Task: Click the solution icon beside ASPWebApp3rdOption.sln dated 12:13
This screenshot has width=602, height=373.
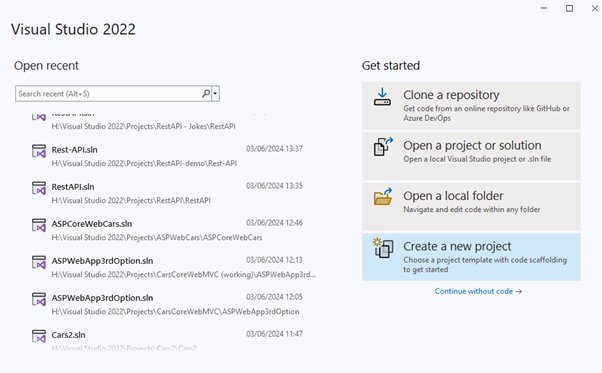Action: [x=39, y=262]
